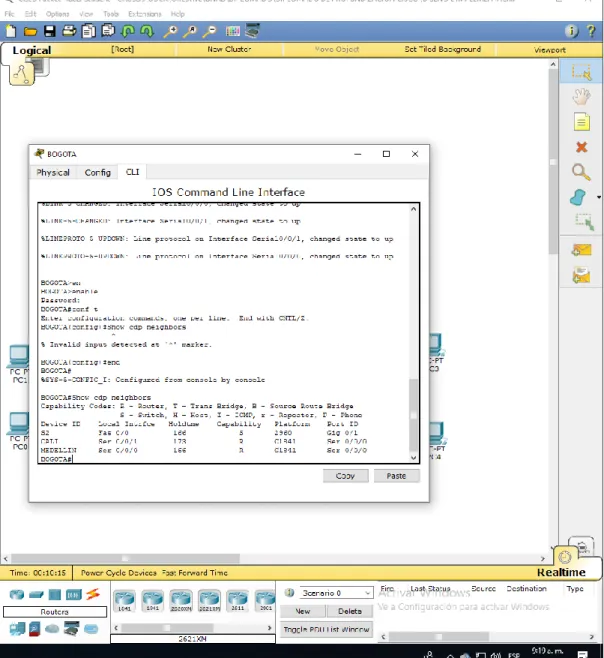The image size is (604, 658).
Task: Pick the Place Note tool
Action: tap(581, 122)
